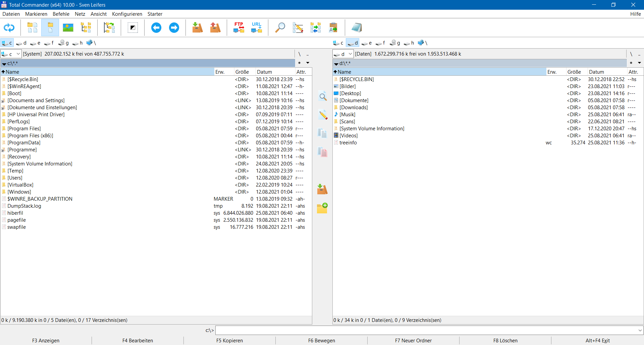The image size is (644, 345).
Task: Click the copy files icon in middle bar
Action: pyautogui.click(x=322, y=133)
